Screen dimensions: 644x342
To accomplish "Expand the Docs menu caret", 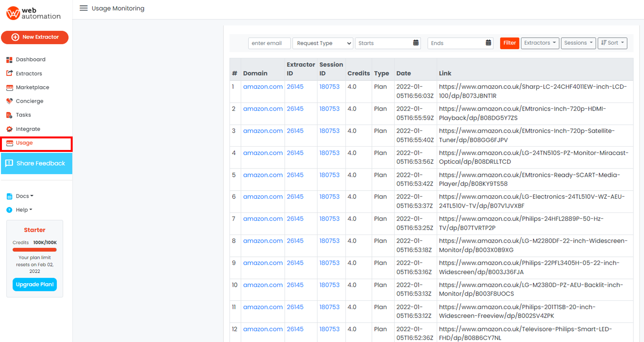I will tap(32, 196).
